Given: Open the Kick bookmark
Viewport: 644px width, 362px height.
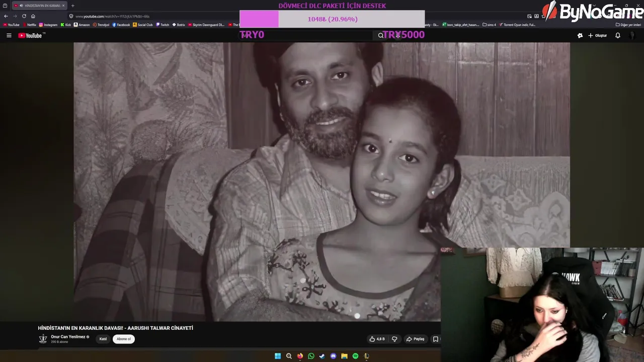Looking at the screenshot, I should 66,25.
